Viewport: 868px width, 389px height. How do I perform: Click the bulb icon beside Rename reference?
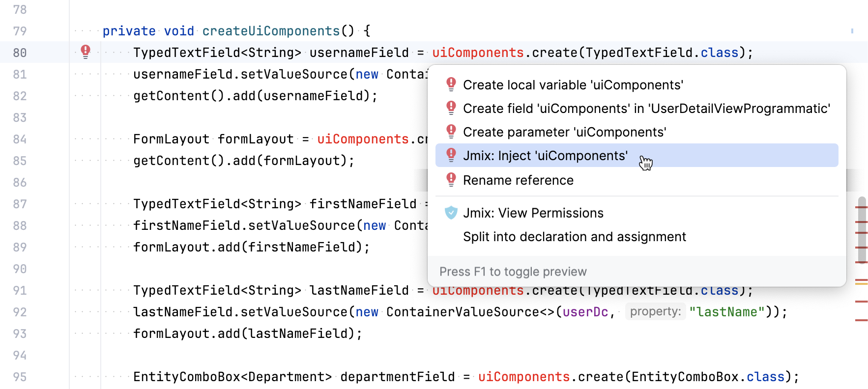click(451, 180)
